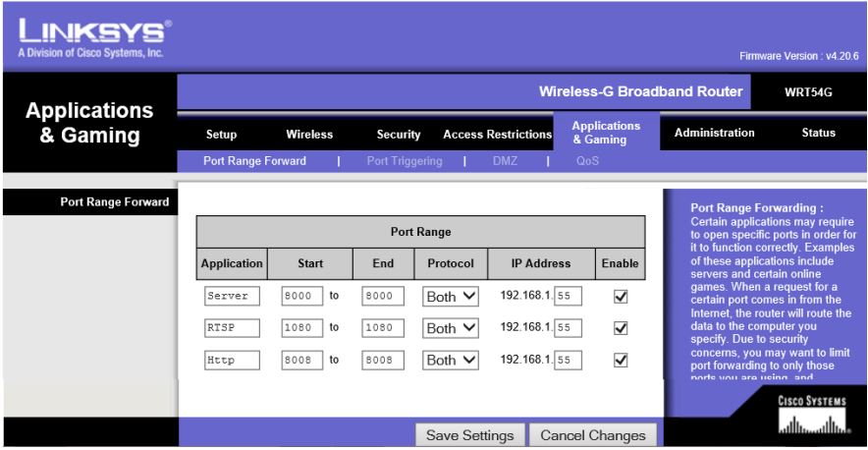
Task: Click the Http row IP address field
Action: click(x=569, y=360)
